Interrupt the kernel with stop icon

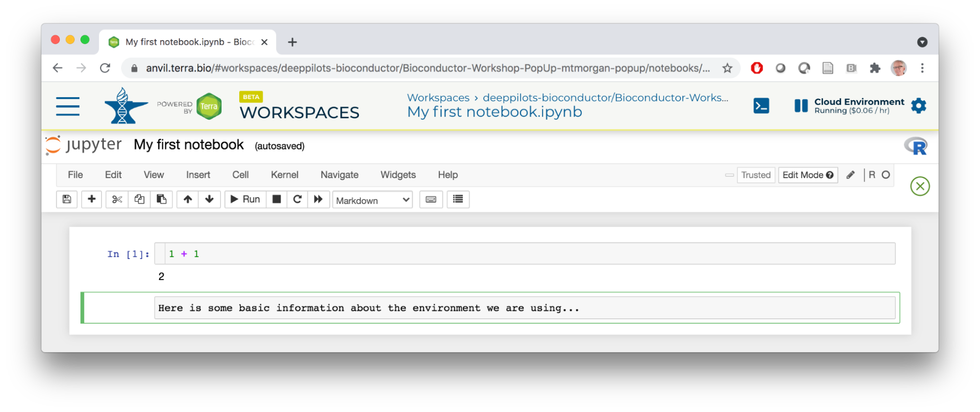coord(276,199)
